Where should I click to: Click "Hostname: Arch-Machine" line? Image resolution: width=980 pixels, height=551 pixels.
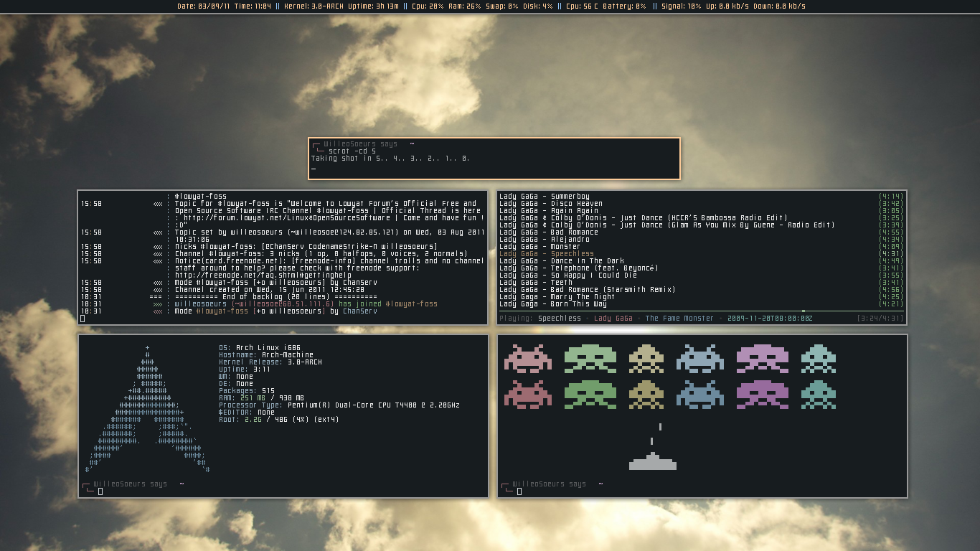(x=266, y=355)
